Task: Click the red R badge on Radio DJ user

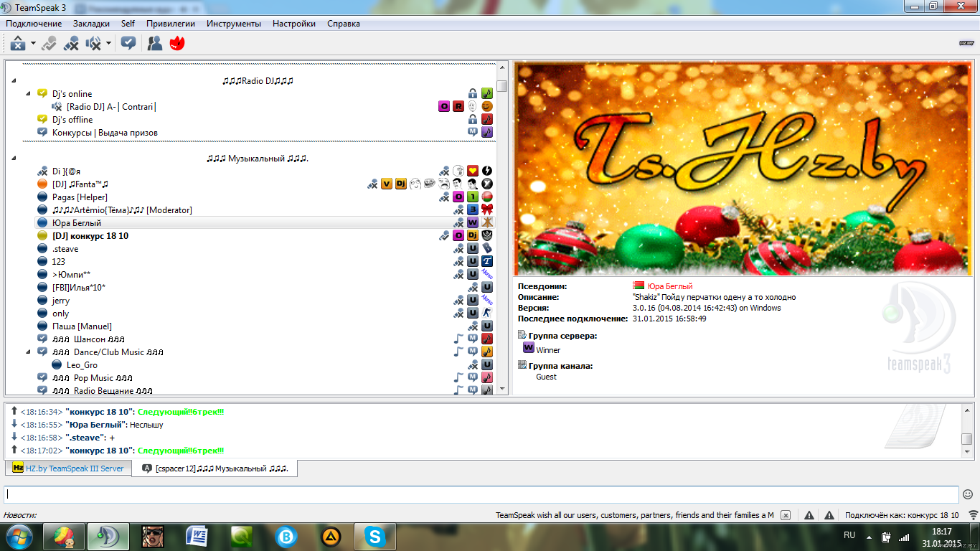Action: (x=458, y=107)
